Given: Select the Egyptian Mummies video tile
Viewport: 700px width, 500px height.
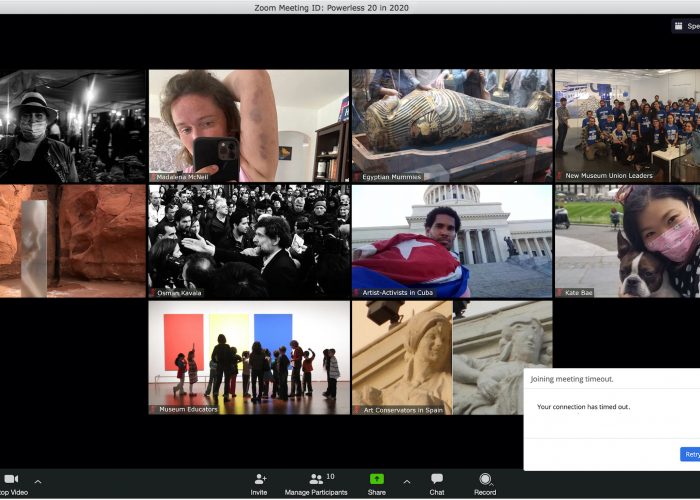Looking at the screenshot, I should click(x=451, y=125).
